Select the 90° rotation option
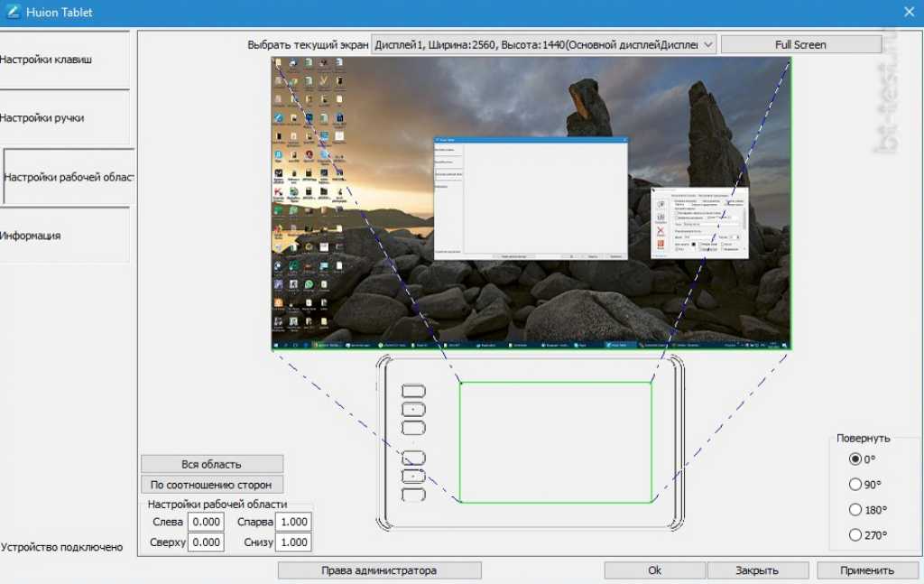The height and width of the screenshot is (584, 924). 855,484
